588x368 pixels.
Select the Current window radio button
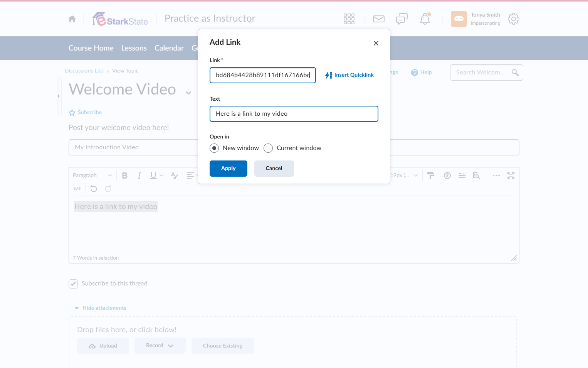click(268, 148)
